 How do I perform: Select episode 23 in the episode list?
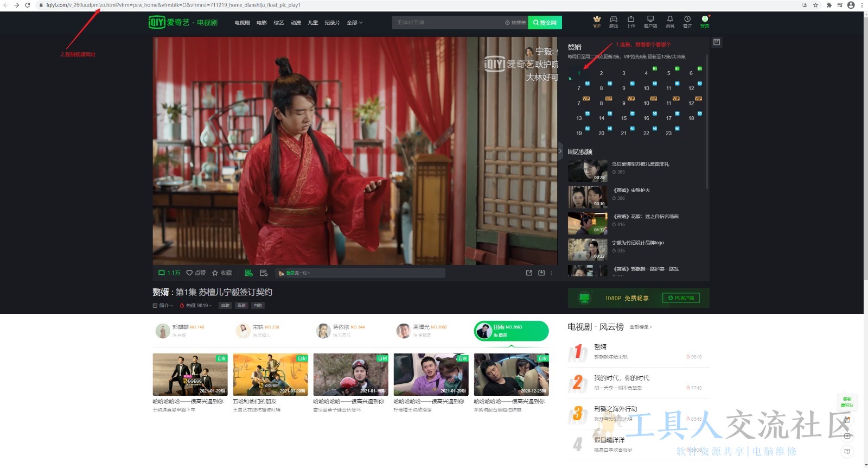[669, 133]
